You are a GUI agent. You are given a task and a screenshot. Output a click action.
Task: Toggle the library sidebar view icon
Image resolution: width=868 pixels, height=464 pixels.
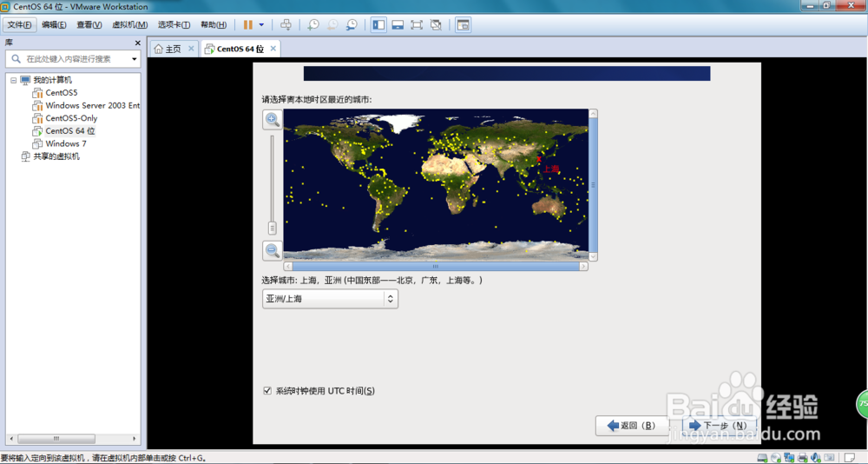coord(378,25)
